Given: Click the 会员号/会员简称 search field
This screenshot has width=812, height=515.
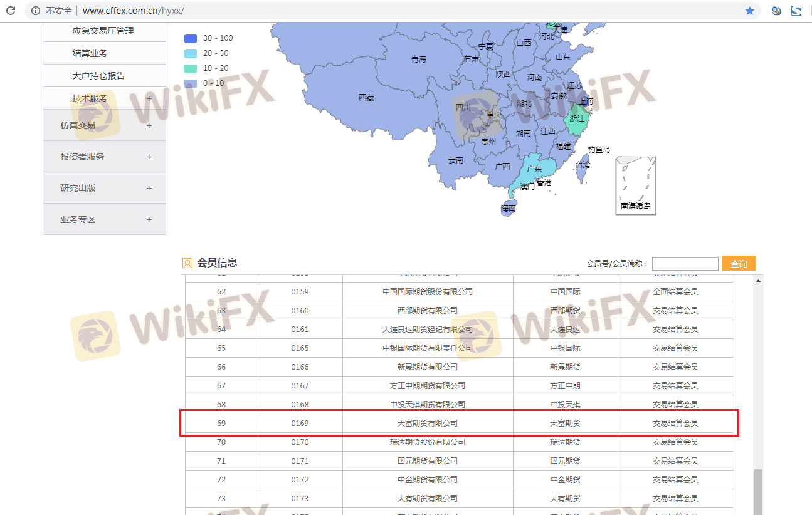Looking at the screenshot, I should coord(685,264).
